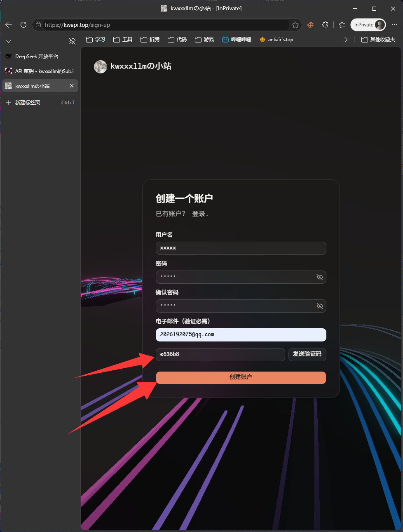Click the kwxxxllmの小站 site logo avatar
This screenshot has width=403, height=532.
[101, 66]
